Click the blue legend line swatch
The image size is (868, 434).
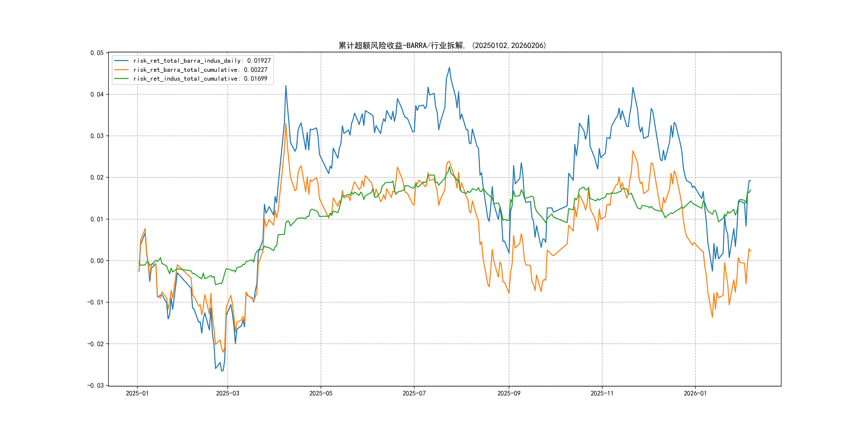pos(121,61)
